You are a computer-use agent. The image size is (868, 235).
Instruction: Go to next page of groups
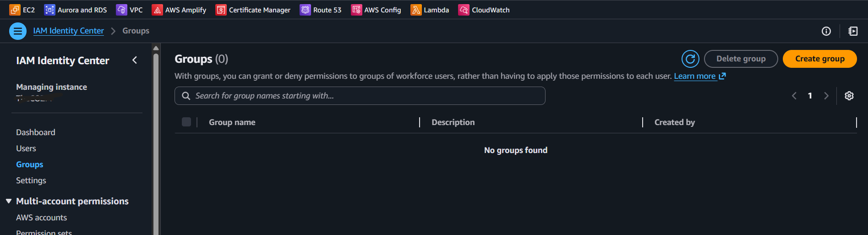[826, 96]
